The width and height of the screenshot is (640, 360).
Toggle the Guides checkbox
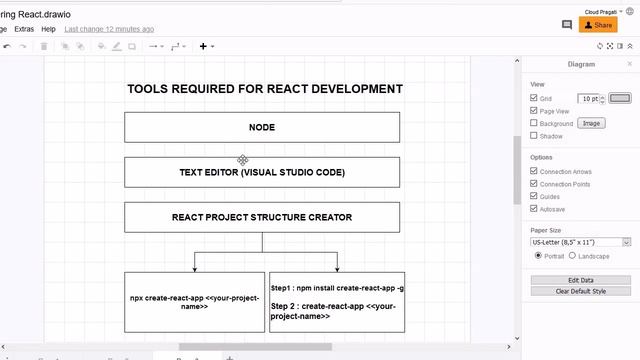[x=533, y=196]
